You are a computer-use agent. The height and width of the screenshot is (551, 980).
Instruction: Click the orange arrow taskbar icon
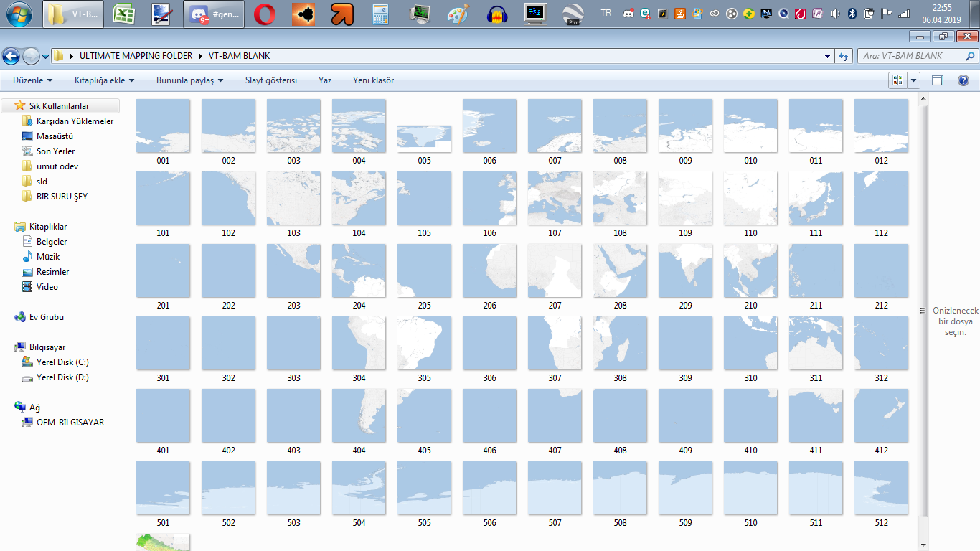[341, 14]
